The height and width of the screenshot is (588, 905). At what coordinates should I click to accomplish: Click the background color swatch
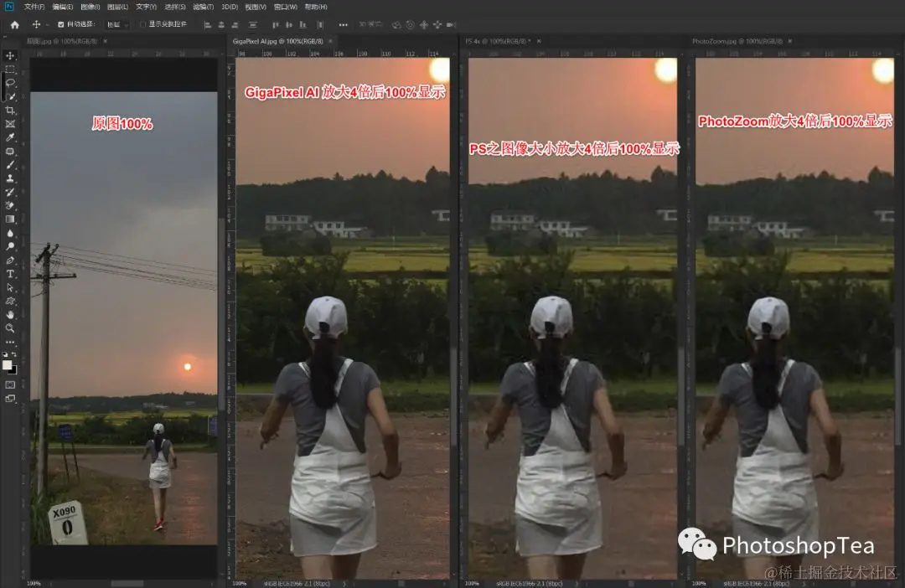[x=13, y=370]
